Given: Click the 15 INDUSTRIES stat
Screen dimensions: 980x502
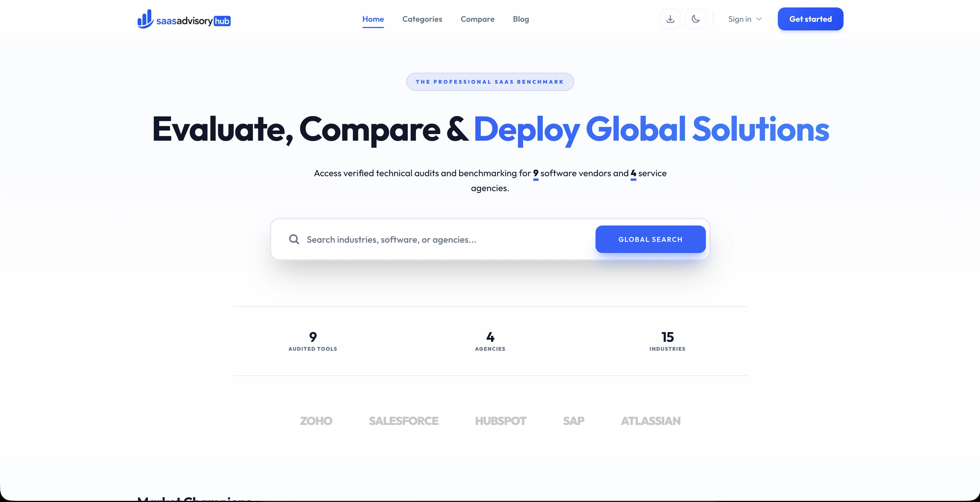Looking at the screenshot, I should pos(667,341).
